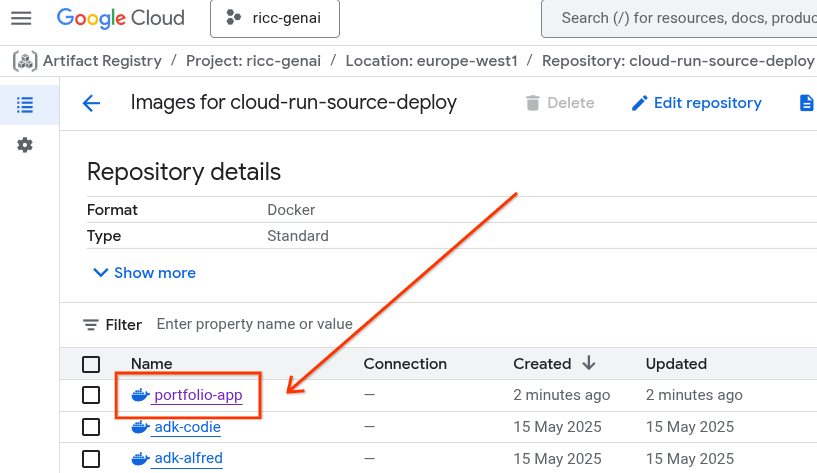Click the document icon beside Edit repository
817x473 pixels.
805,103
